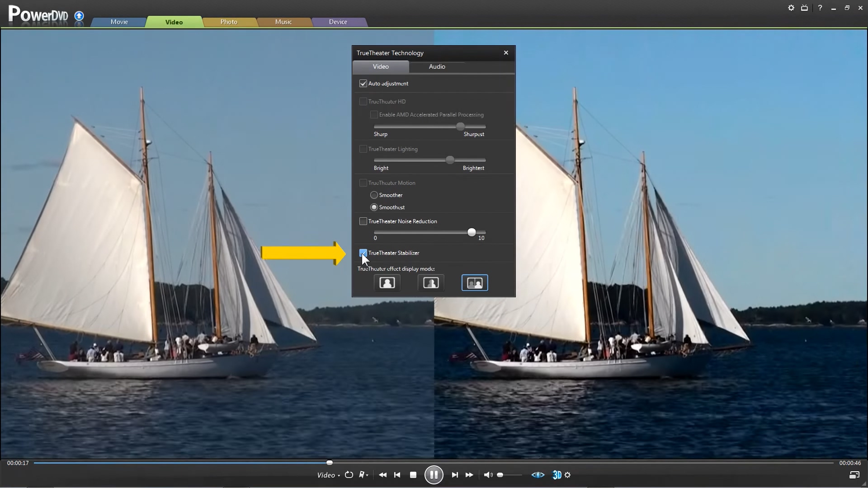868x488 pixels.
Task: Toggle TrueTheater Lighting checkbox
Action: tap(363, 149)
